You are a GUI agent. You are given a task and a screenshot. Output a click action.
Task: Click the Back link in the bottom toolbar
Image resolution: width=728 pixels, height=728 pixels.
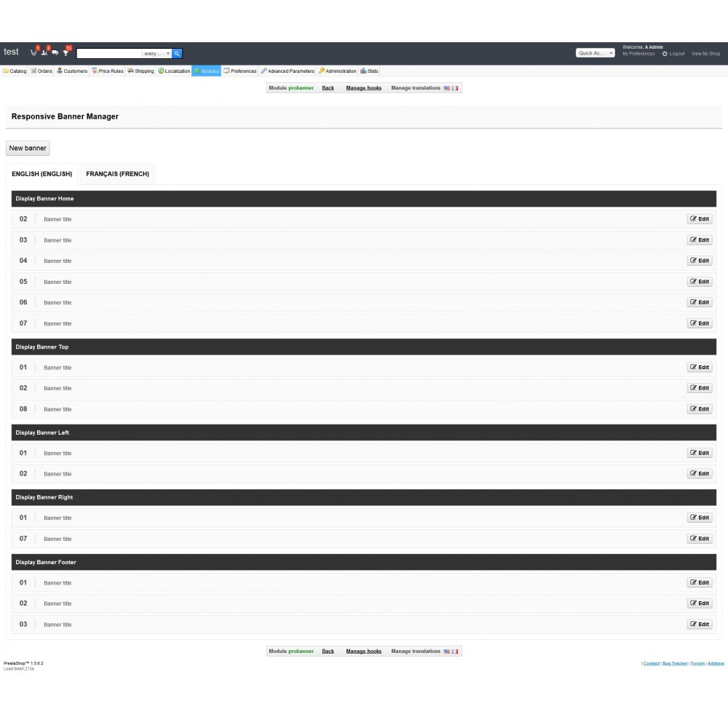(x=328, y=652)
